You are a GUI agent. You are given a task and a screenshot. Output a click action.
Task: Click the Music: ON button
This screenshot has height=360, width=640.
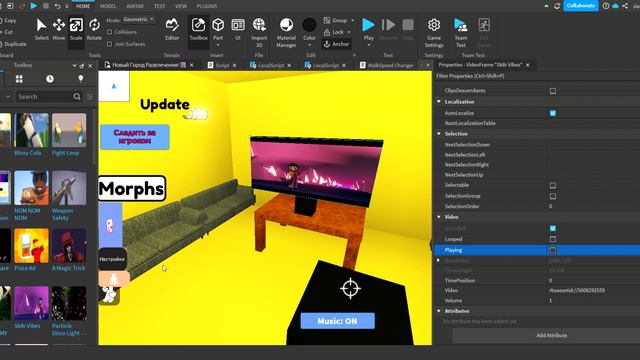[x=338, y=321]
